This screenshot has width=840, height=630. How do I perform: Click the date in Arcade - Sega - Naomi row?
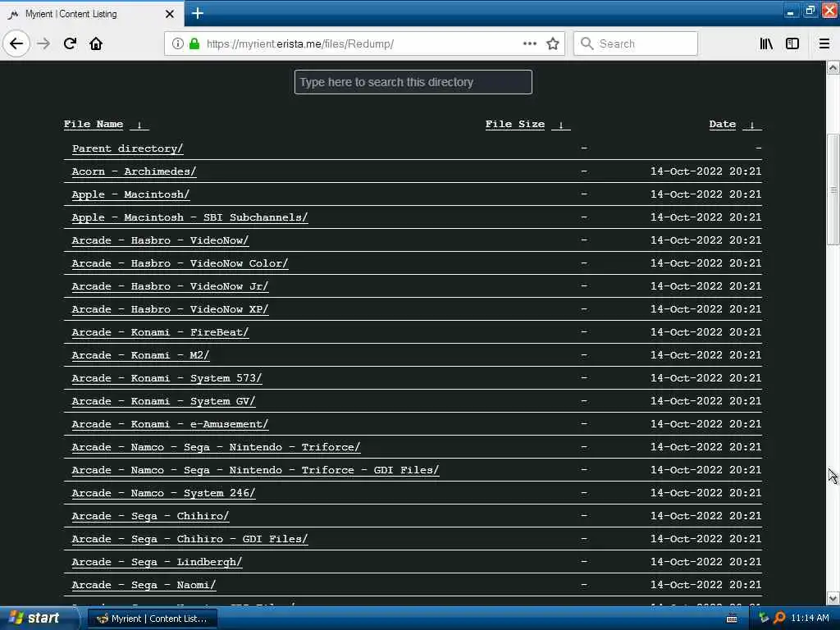click(x=705, y=585)
